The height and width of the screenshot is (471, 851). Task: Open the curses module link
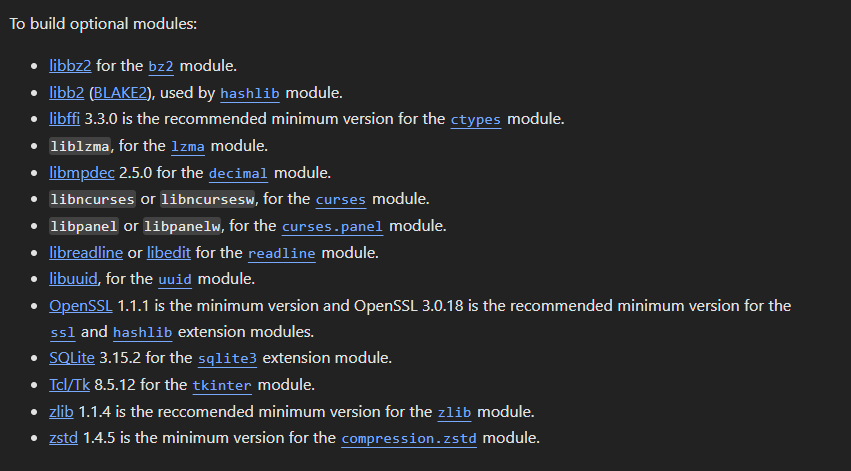pyautogui.click(x=341, y=200)
